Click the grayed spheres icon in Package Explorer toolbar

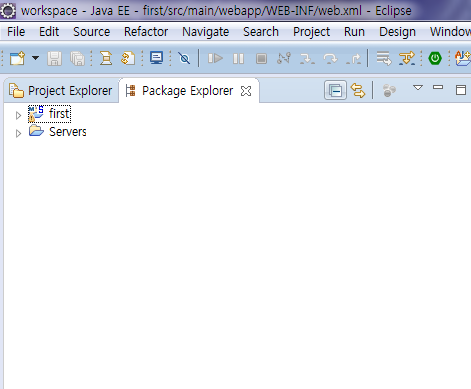pos(389,90)
